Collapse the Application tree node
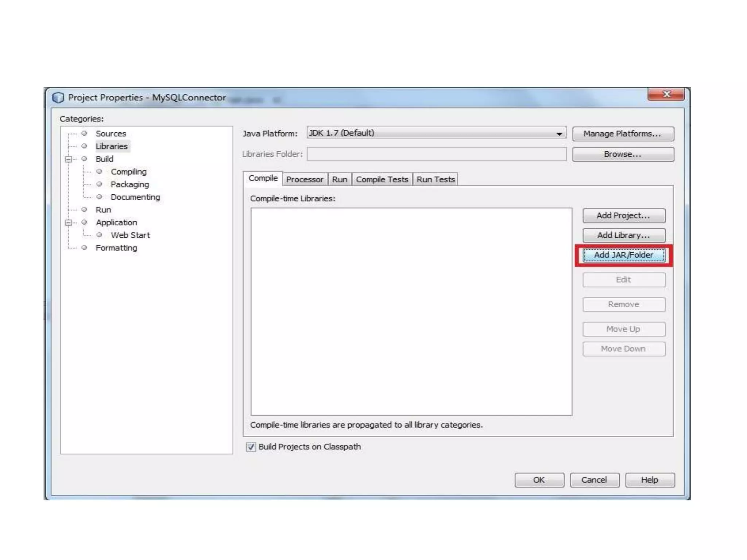The image size is (747, 560). (x=68, y=223)
